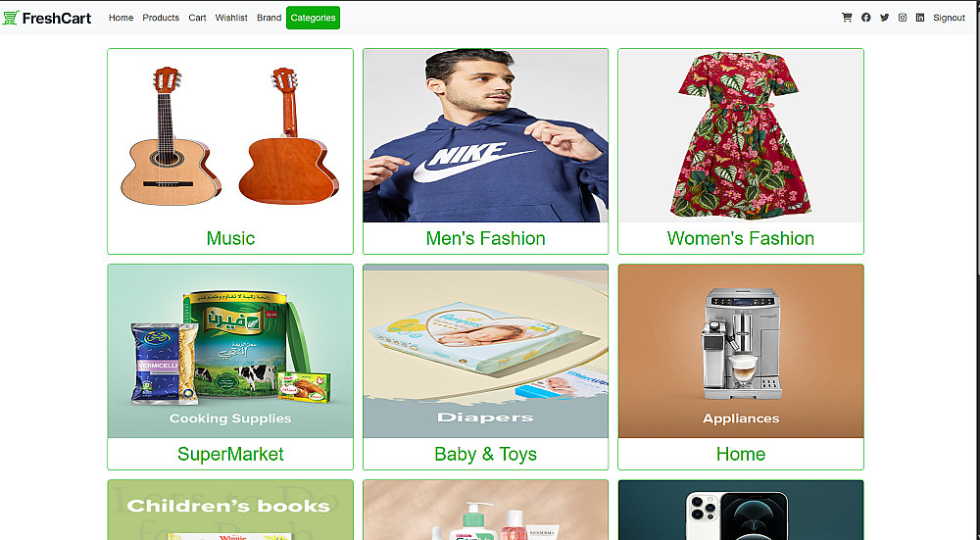Visit the Facebook icon link
The image size is (980, 540).
865,18
